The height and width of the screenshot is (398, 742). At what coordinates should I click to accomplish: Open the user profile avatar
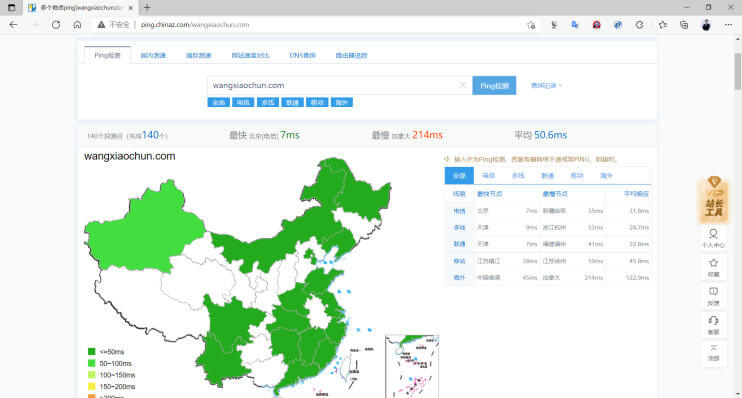point(706,25)
